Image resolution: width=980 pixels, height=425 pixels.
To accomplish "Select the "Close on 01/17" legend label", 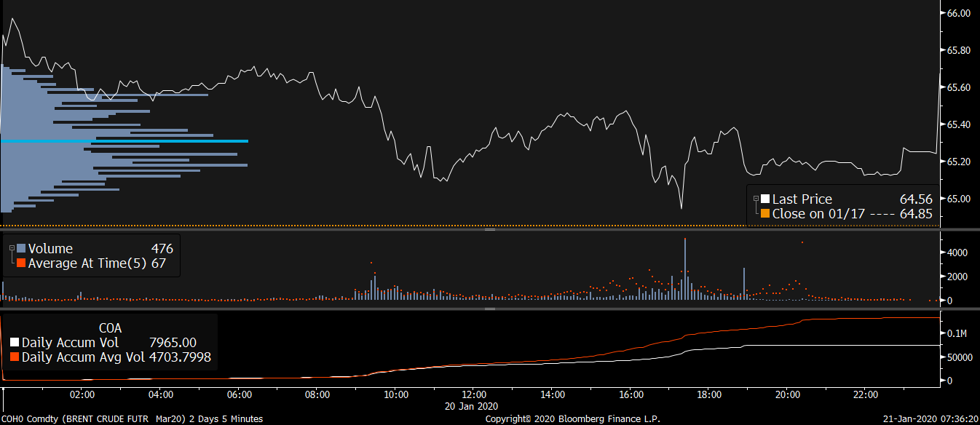I will (818, 214).
